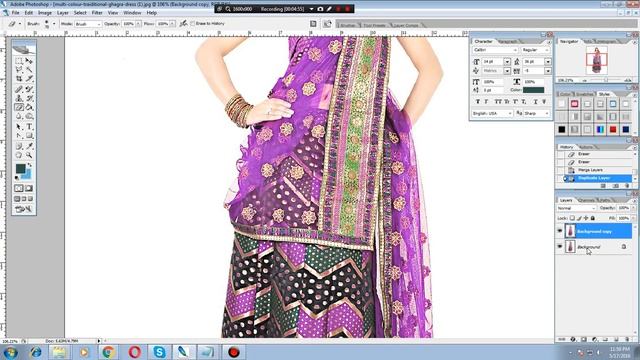Open the eraser Mode dropdown

point(88,24)
